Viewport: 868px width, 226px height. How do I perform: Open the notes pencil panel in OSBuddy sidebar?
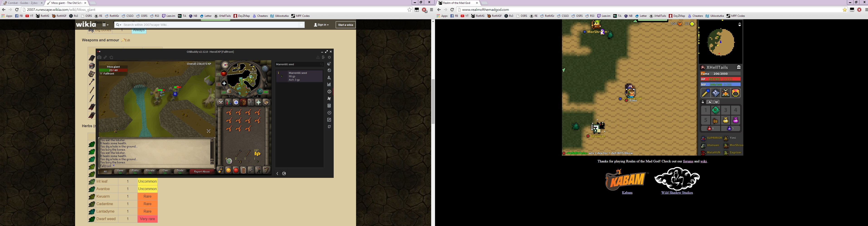[329, 120]
